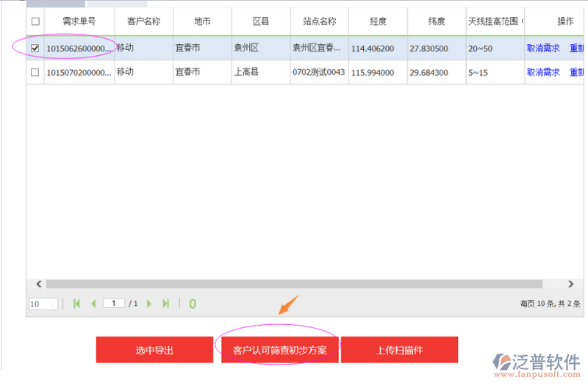Sort by the 需求单号 column header
This screenshot has width=588, height=386.
click(79, 22)
